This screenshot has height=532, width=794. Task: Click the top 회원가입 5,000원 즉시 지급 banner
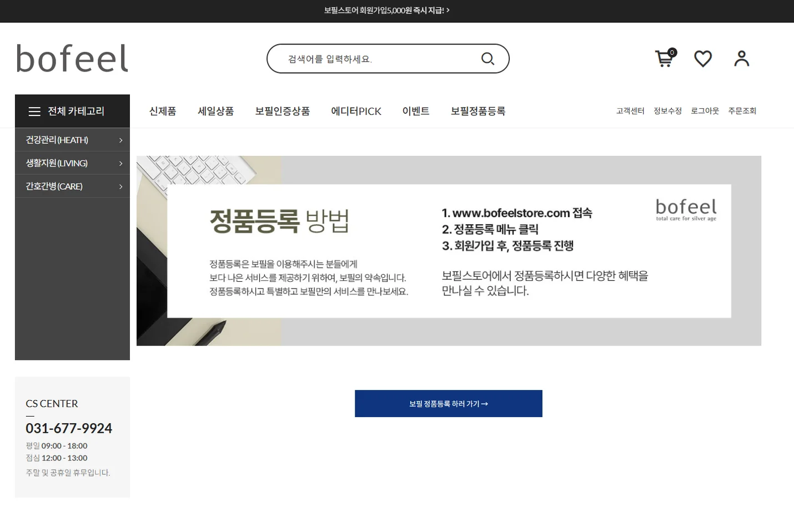click(x=387, y=11)
